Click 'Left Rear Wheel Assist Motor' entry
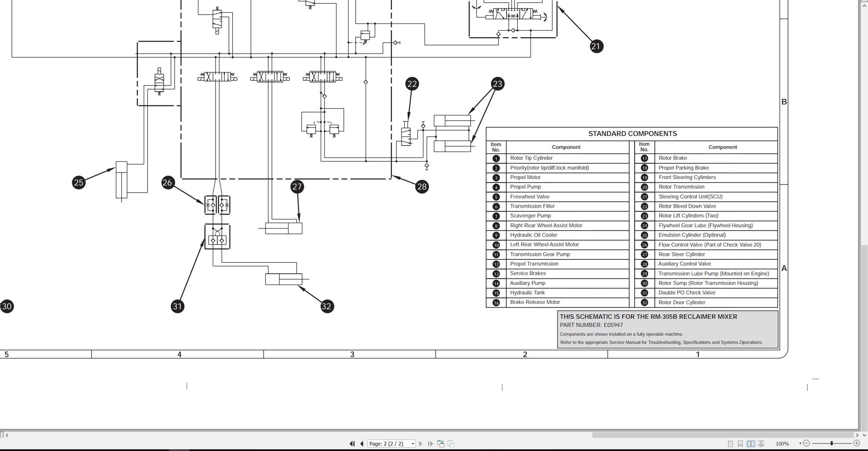 coord(545,244)
